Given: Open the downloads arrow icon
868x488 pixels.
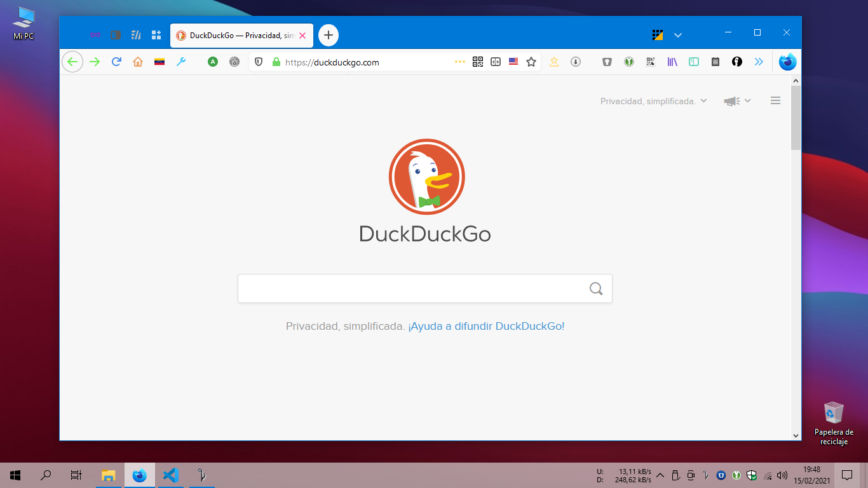Looking at the screenshot, I should pos(576,62).
